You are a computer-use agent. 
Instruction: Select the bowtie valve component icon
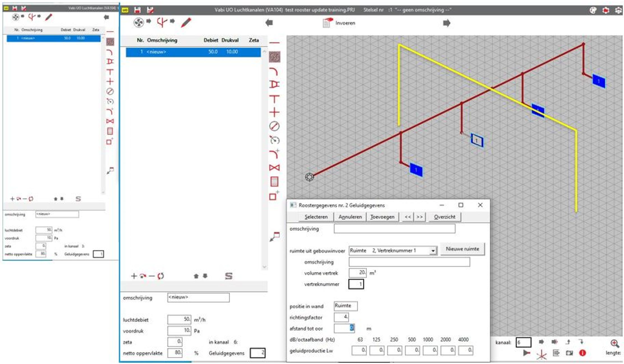tap(274, 168)
